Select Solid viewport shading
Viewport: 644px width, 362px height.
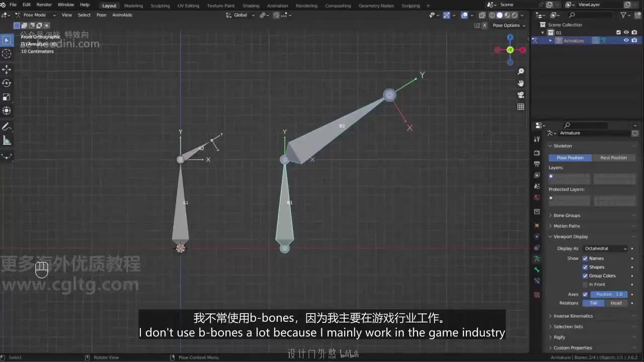500,15
